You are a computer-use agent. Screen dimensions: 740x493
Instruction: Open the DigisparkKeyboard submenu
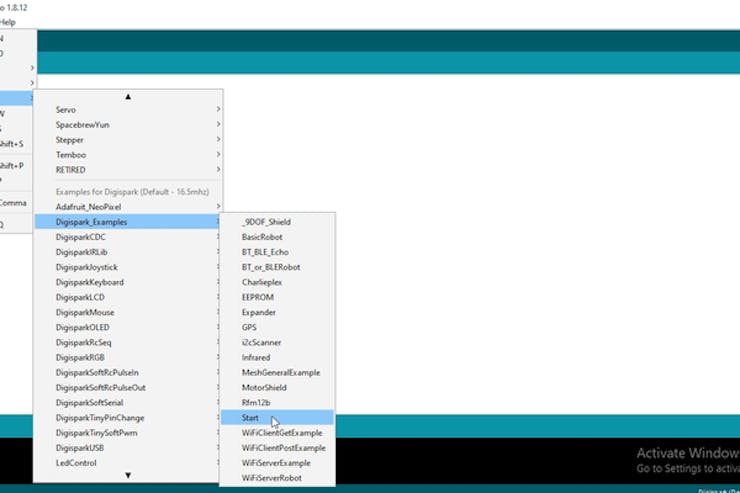[128, 282]
